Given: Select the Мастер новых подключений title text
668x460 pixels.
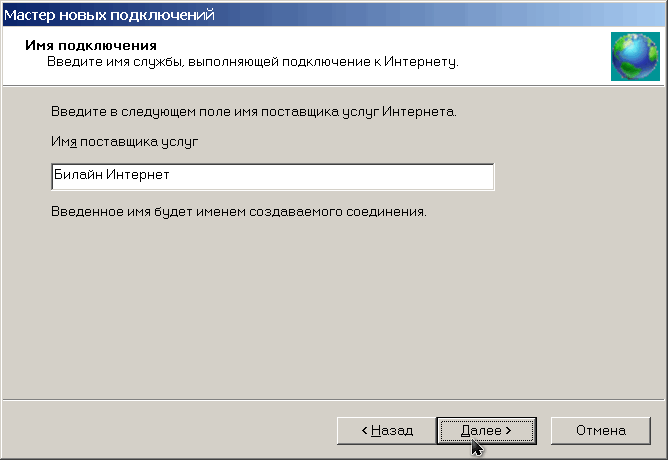Looking at the screenshot, I should click(109, 15).
